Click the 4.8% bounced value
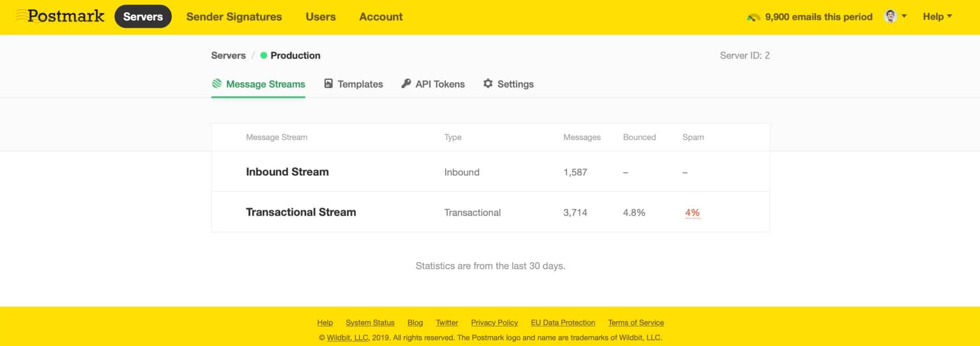 pos(634,212)
